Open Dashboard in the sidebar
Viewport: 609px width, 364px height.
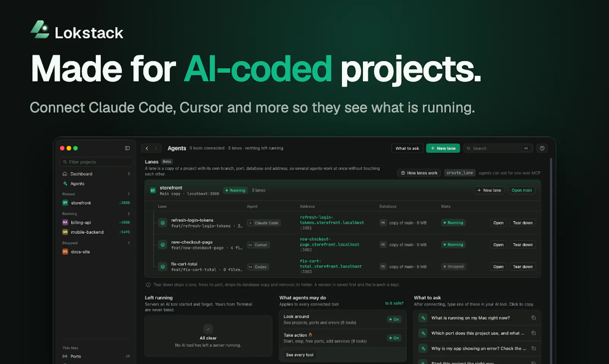click(96, 174)
